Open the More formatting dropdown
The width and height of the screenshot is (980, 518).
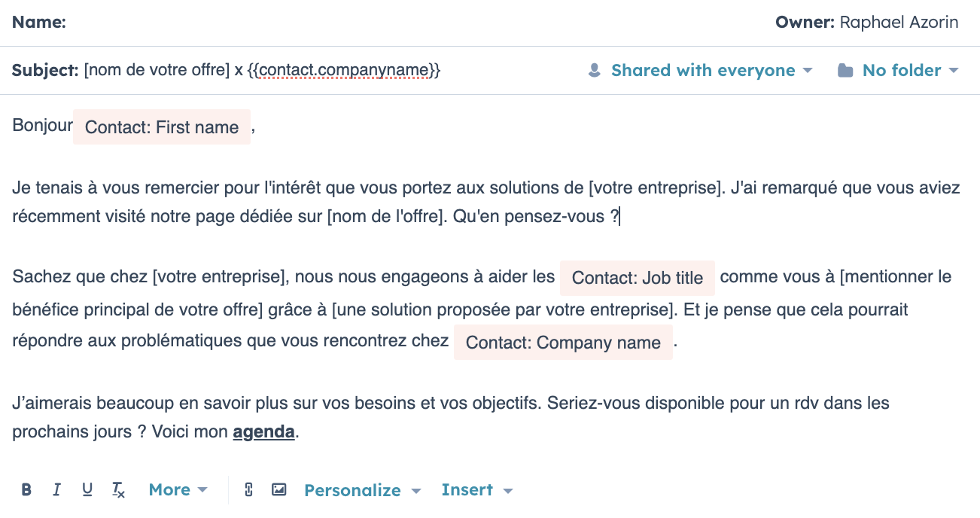click(178, 490)
